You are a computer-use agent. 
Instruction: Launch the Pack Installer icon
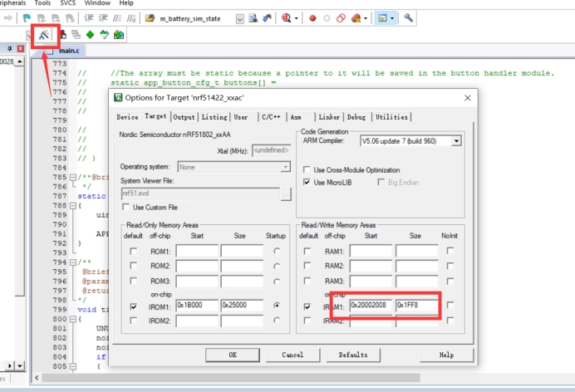point(119,35)
